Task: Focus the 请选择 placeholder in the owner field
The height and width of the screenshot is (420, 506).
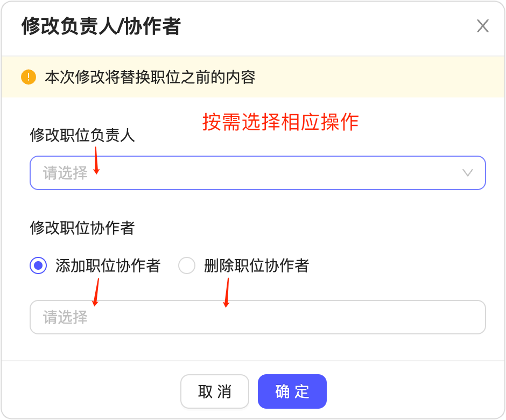Action: point(65,173)
